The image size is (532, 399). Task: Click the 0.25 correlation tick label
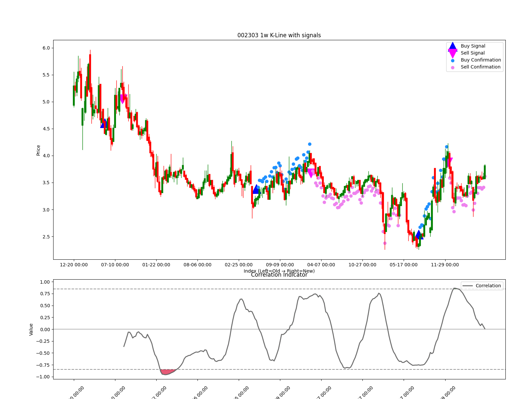[45, 318]
